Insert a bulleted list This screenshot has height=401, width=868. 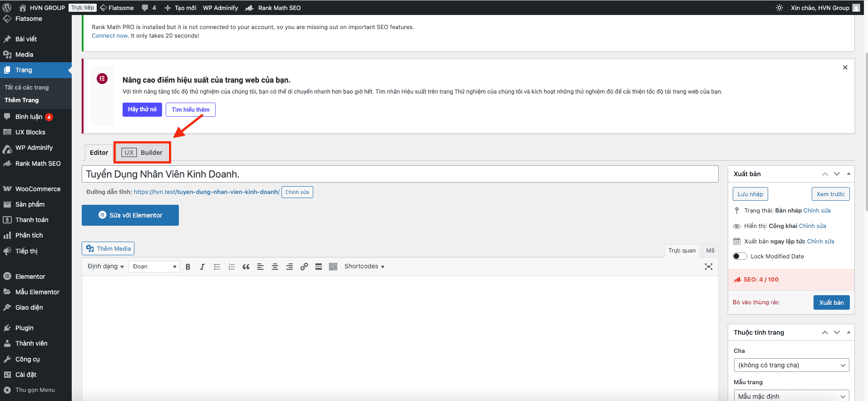point(217,267)
